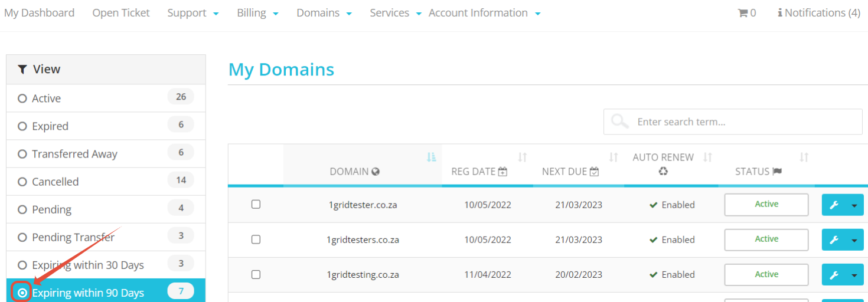
Task: Sort by the DOMAIN column sort icon
Action: 431,157
